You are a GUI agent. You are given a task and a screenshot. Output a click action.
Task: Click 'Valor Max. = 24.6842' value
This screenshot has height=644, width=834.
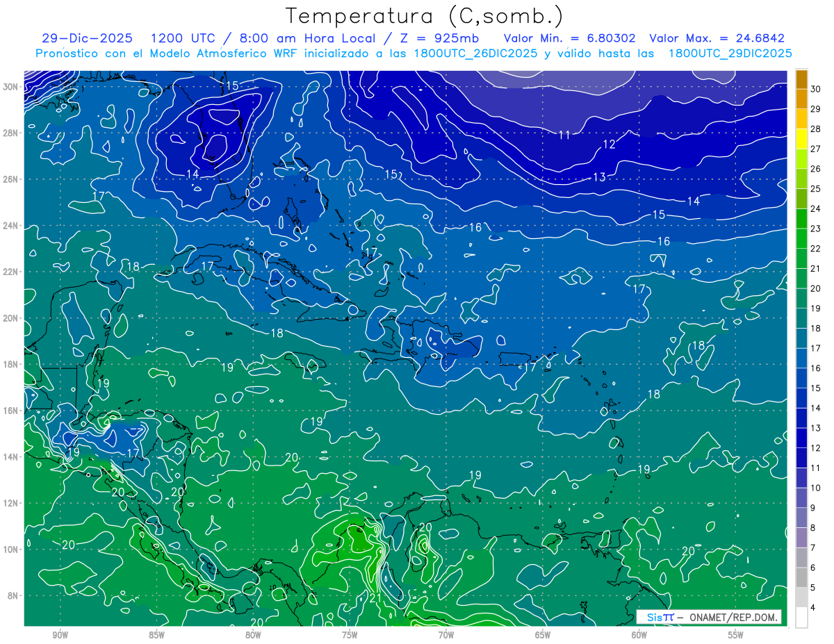pyautogui.click(x=717, y=38)
